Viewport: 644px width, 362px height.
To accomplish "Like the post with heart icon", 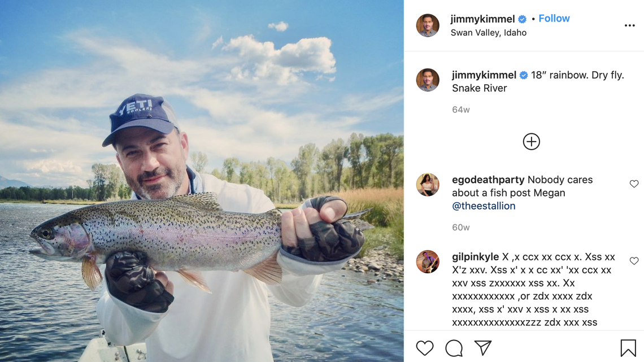I will tap(425, 348).
